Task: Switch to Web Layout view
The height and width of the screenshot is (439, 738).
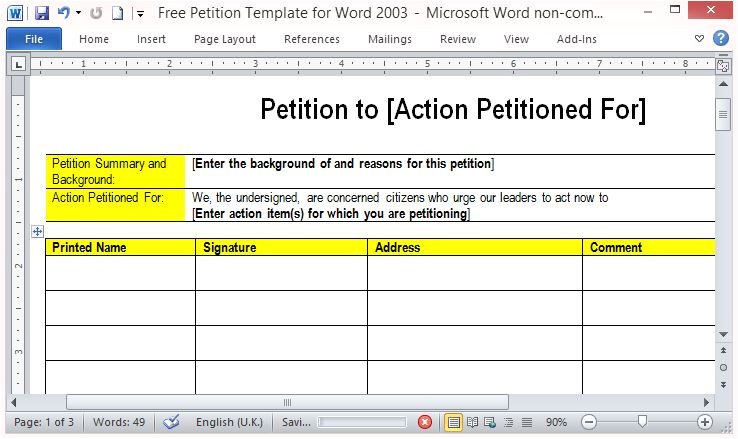Action: [x=491, y=422]
